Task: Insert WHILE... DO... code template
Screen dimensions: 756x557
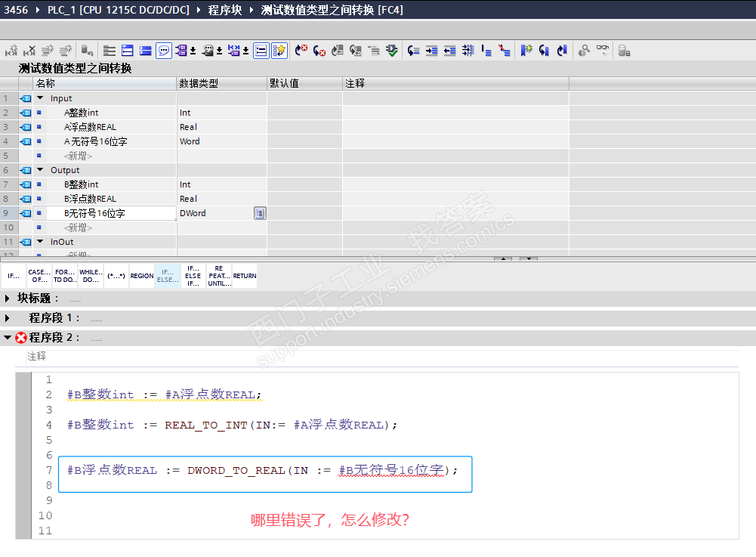Action: (91, 276)
